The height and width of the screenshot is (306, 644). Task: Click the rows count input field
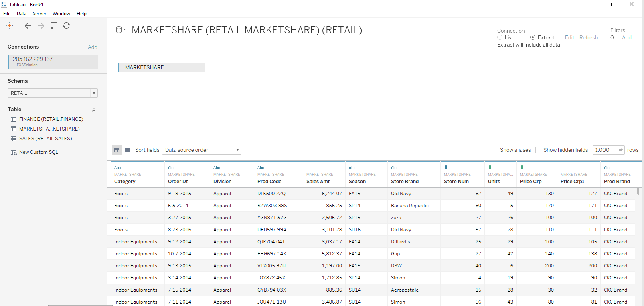pyautogui.click(x=605, y=150)
